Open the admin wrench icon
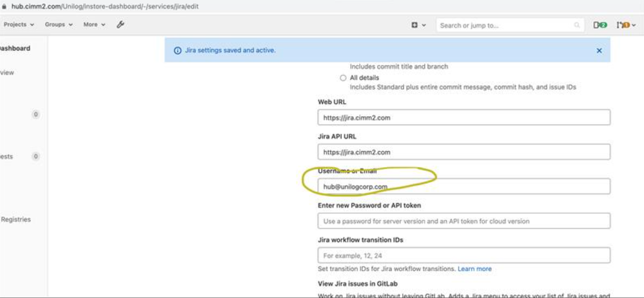644x298 pixels. click(120, 25)
